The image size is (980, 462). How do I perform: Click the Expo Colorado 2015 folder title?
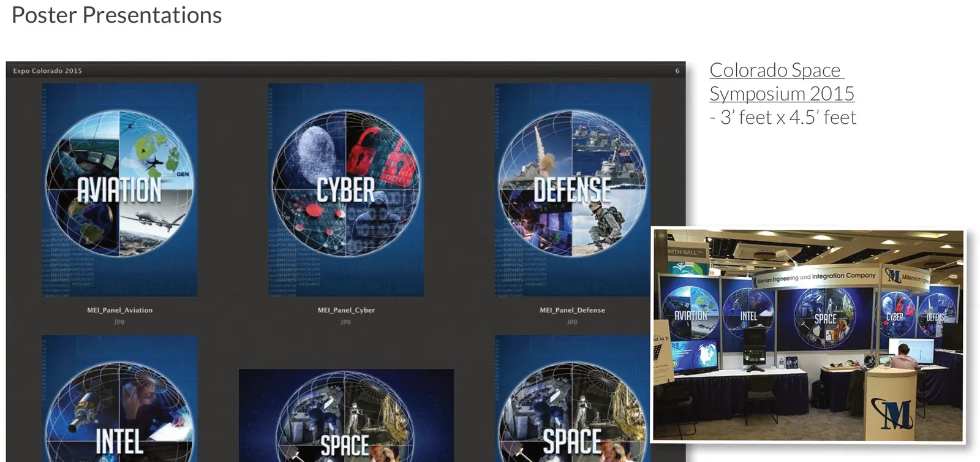click(x=47, y=70)
